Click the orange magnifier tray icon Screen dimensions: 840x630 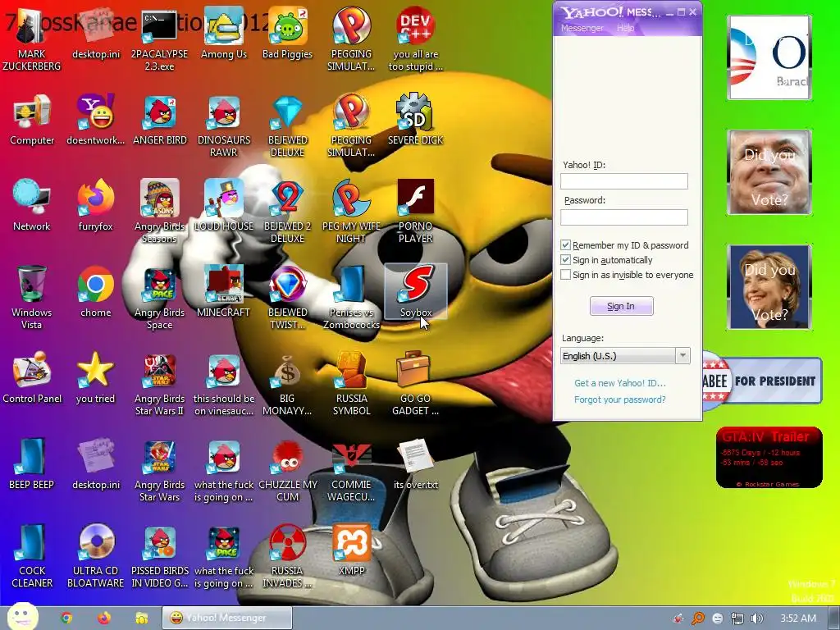click(698, 619)
